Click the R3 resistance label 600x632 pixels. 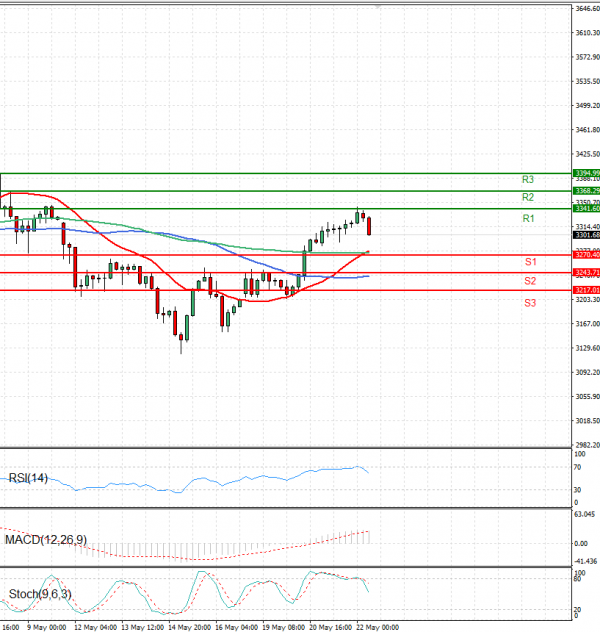(528, 180)
